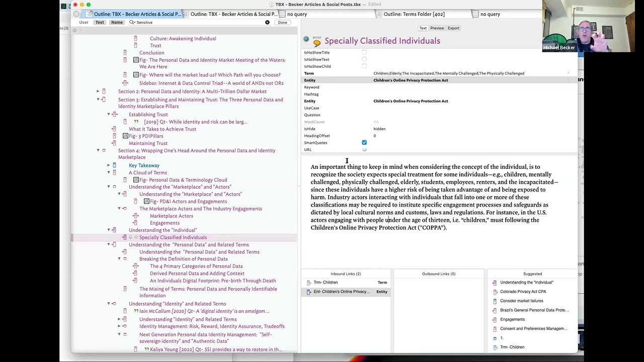Click the note icon beside 'The 4 Primary Categories of Personal Data'
This screenshot has width=644, height=362.
[x=135, y=266]
